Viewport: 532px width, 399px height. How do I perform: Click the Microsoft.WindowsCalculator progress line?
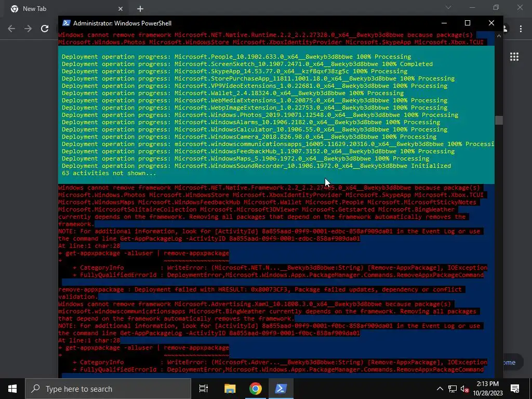255,129
